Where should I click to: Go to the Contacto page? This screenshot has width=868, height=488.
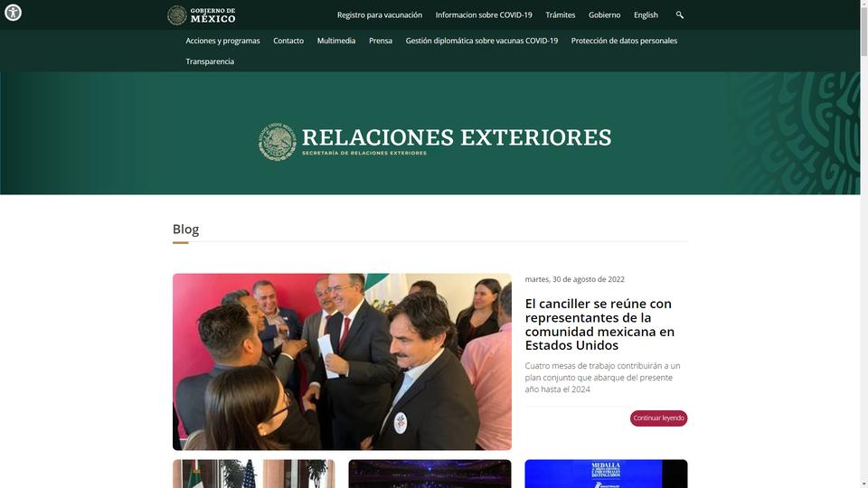288,41
